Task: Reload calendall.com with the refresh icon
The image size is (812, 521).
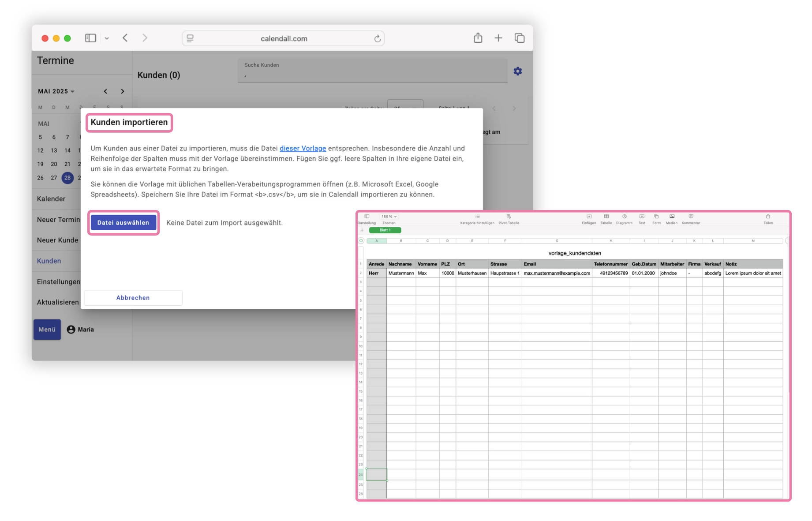Action: click(x=377, y=38)
